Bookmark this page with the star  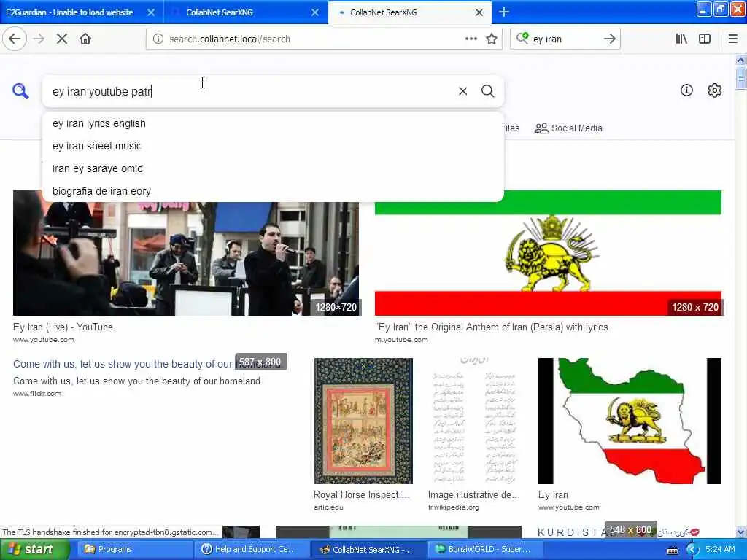[x=492, y=39]
